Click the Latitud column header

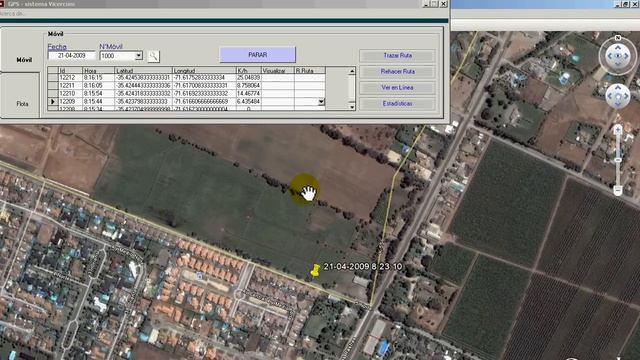pyautogui.click(x=143, y=71)
